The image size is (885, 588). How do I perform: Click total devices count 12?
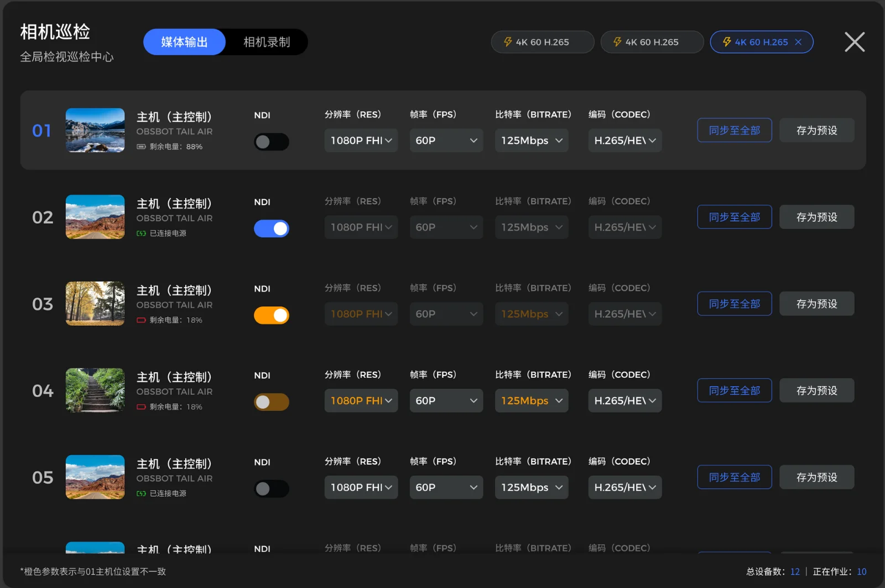coord(795,571)
